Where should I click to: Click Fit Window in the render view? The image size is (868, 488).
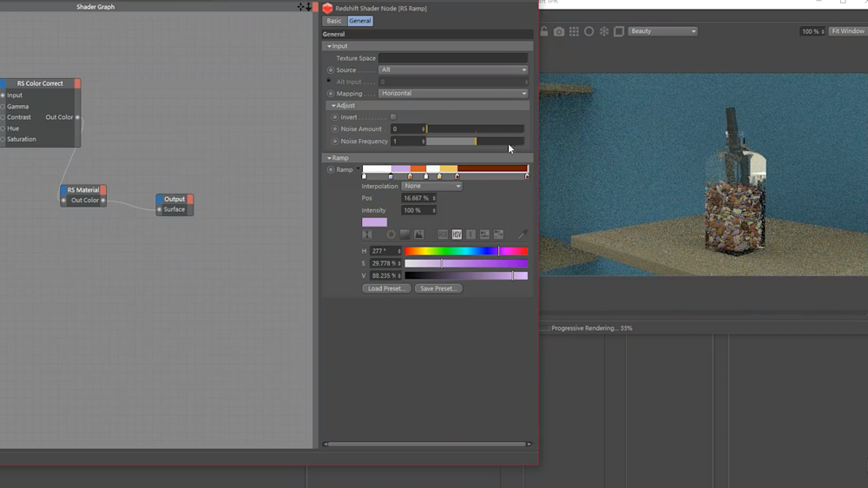847,31
